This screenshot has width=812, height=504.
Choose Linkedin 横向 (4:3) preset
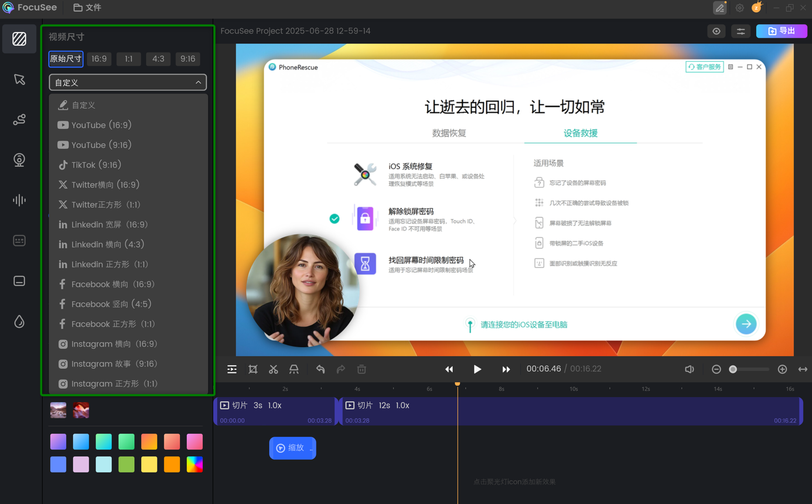(129, 245)
